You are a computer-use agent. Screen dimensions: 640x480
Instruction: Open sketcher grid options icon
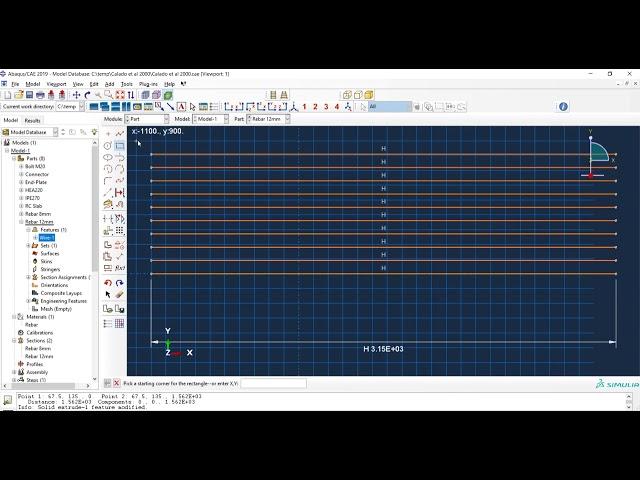120,324
